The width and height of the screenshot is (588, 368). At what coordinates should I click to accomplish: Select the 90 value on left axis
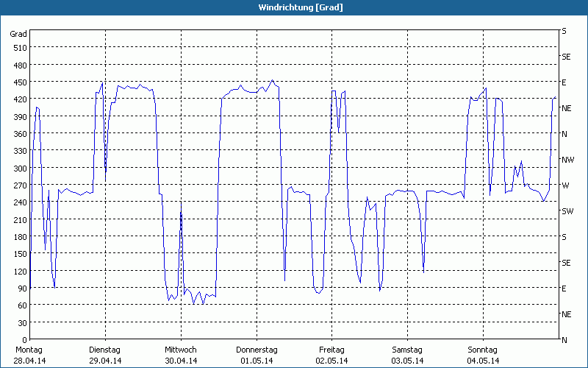[x=21, y=289]
